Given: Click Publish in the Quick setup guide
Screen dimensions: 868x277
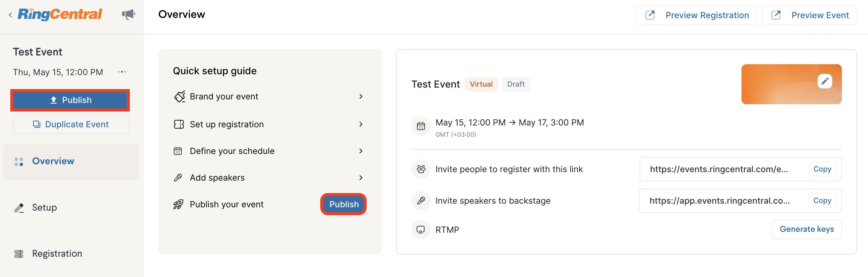Looking at the screenshot, I should coord(344,204).
